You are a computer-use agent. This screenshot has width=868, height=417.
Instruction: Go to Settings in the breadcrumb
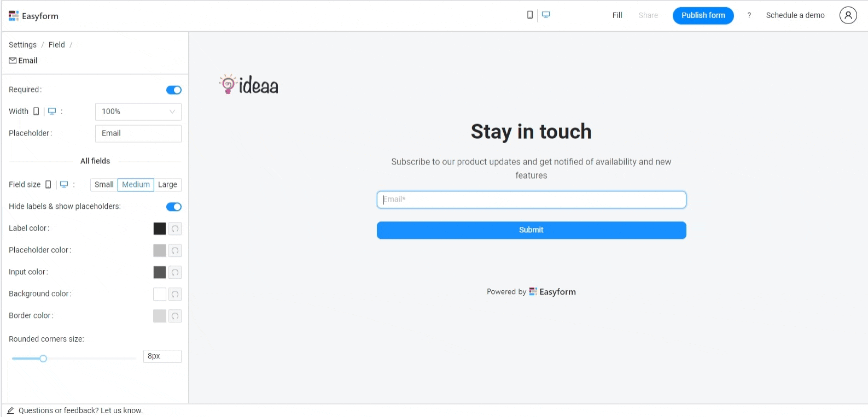(x=22, y=45)
